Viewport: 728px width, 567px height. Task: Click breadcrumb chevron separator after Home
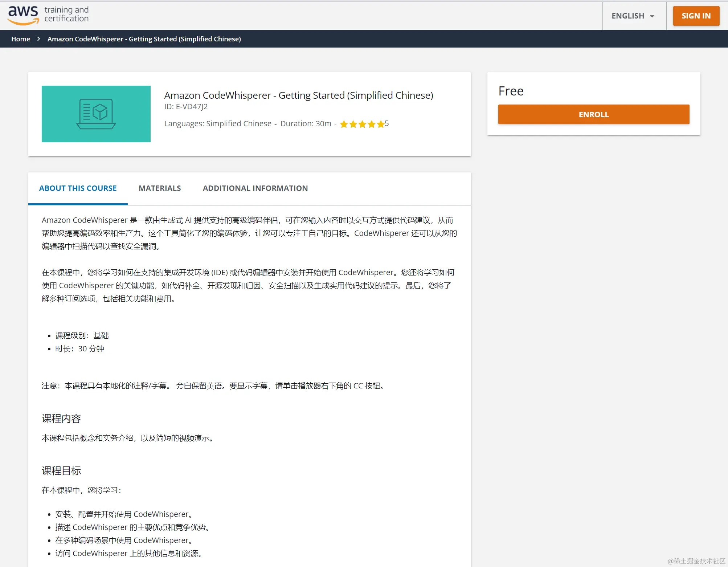[x=38, y=39]
